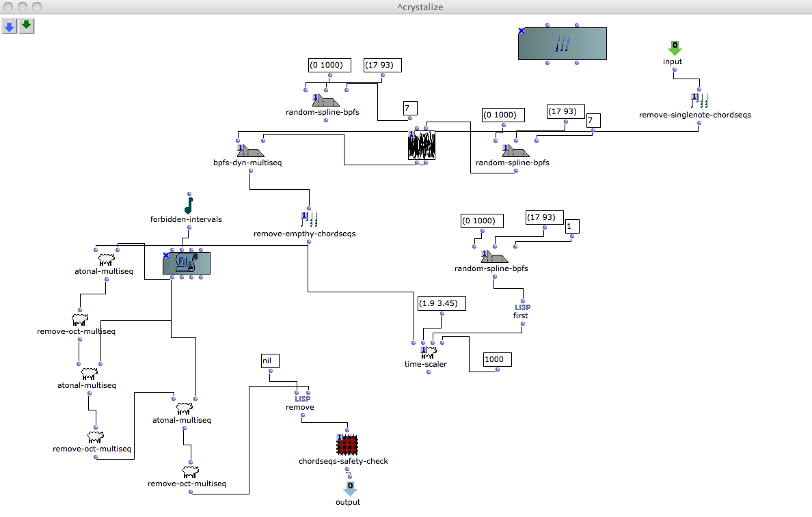
Task: Select the blue output arrow box
Action: [x=349, y=488]
